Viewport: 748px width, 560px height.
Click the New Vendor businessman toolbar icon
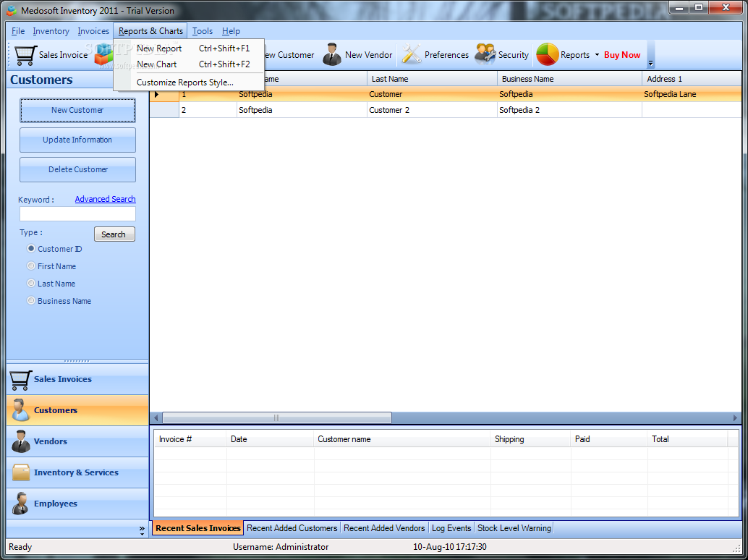tap(331, 55)
